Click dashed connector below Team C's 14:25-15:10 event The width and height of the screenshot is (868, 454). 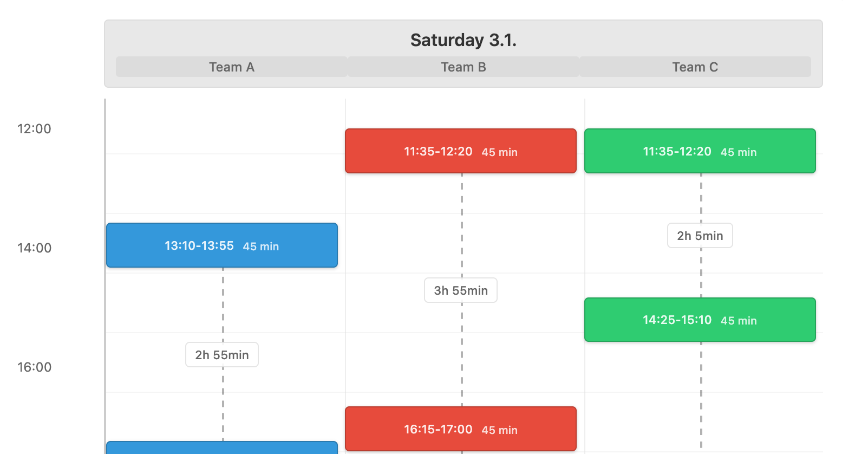(x=701, y=395)
